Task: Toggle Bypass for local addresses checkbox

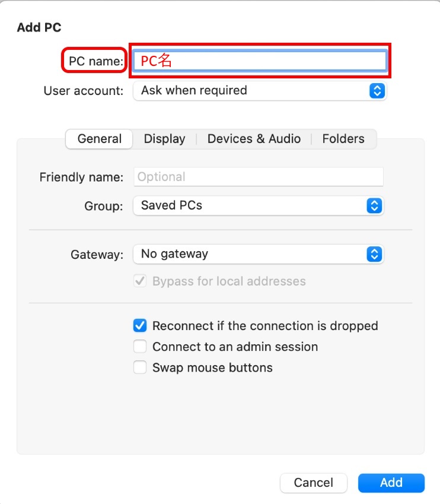Action: [140, 281]
